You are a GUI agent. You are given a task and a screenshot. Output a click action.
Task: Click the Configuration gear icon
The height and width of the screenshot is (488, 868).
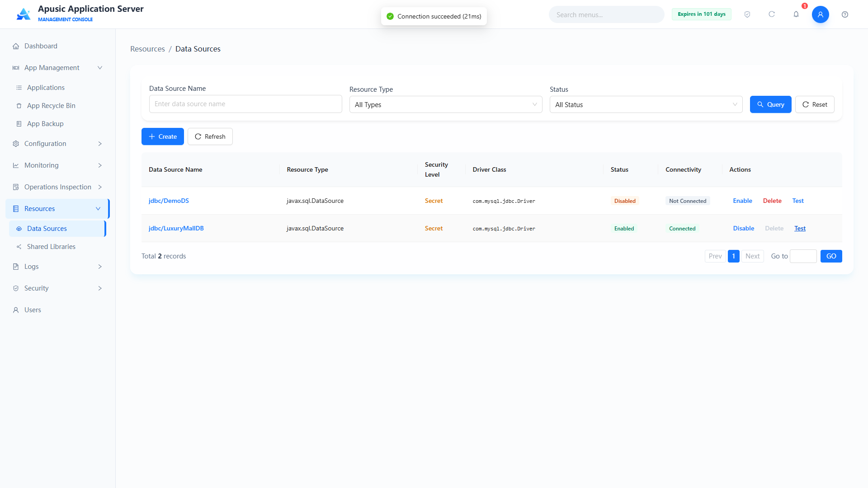coord(16,144)
